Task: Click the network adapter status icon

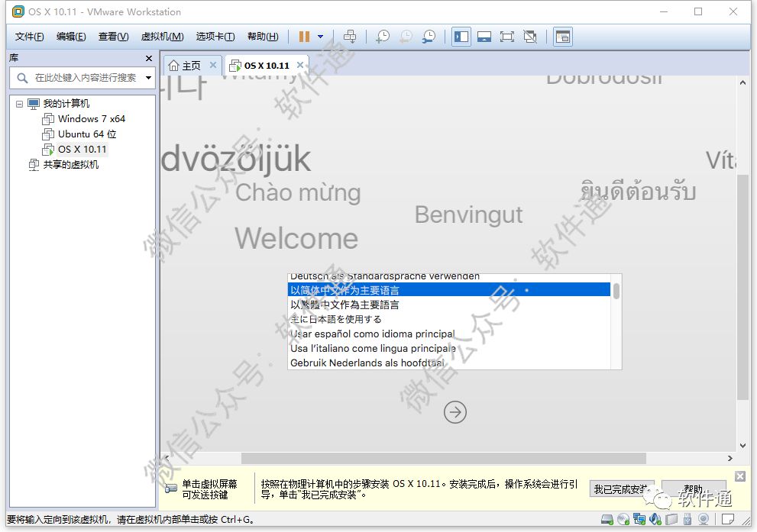Action: [x=639, y=520]
